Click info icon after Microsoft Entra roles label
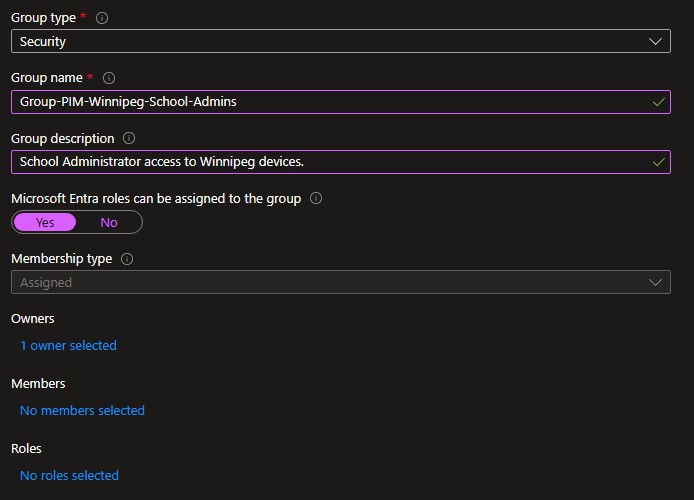Screen dimensions: 694x500 [316, 199]
